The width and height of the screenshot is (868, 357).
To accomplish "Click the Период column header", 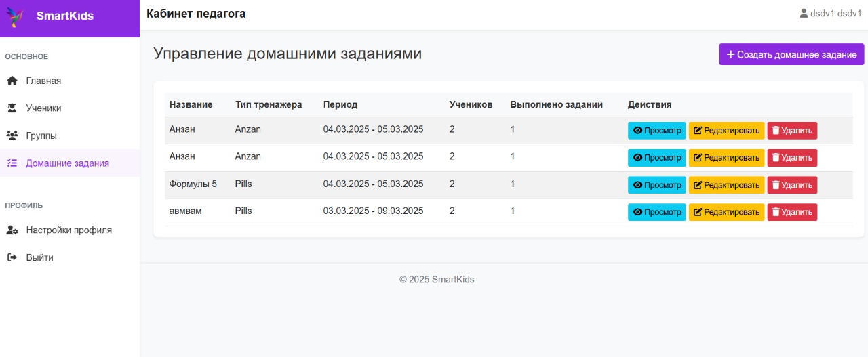I will point(340,104).
